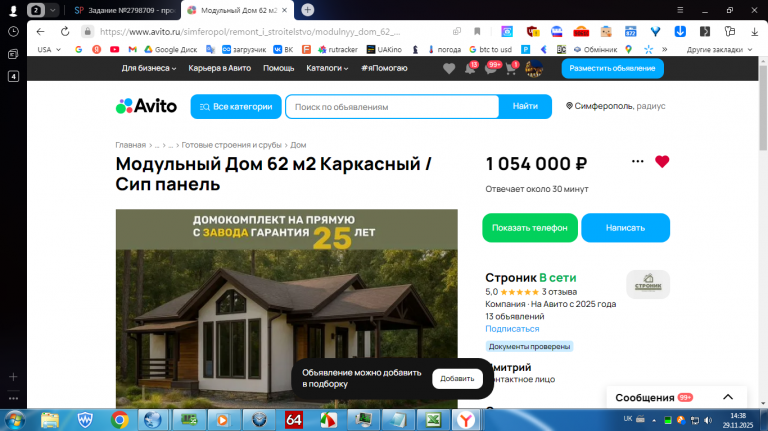768x431 pixels.
Task: Open Строник seller name
Action: tap(511, 278)
